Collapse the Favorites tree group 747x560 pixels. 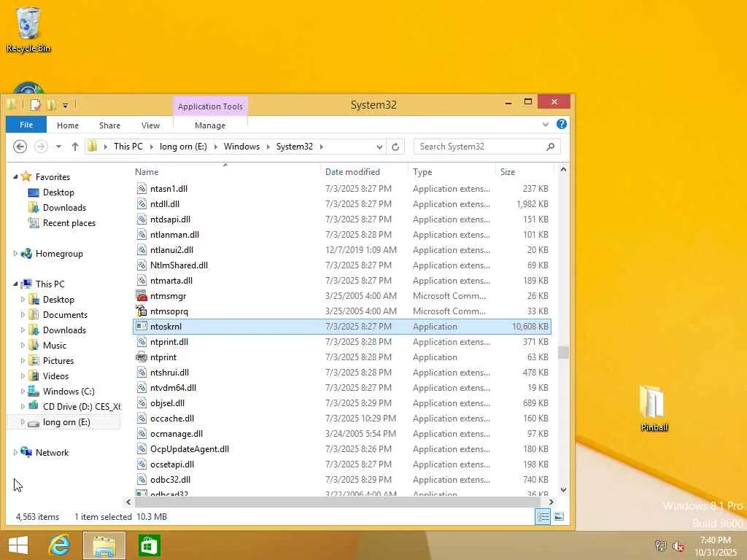[15, 176]
